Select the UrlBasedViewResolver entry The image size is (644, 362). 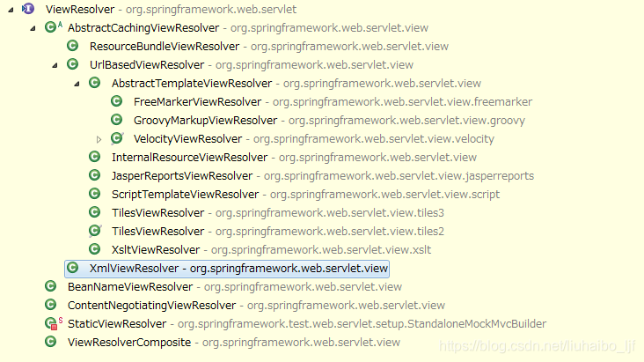(x=252, y=65)
